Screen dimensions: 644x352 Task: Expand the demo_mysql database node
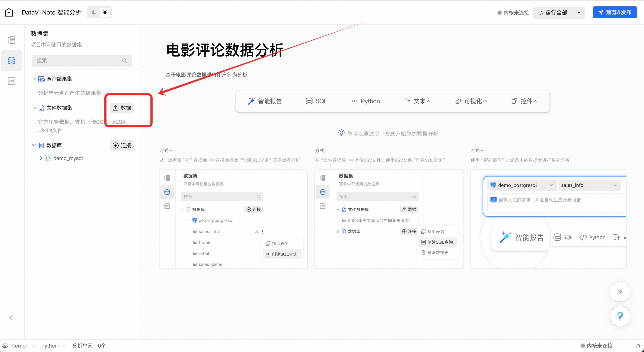pos(41,158)
